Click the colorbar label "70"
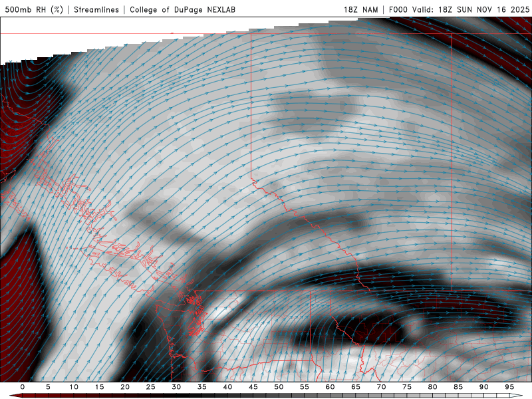 point(381,387)
